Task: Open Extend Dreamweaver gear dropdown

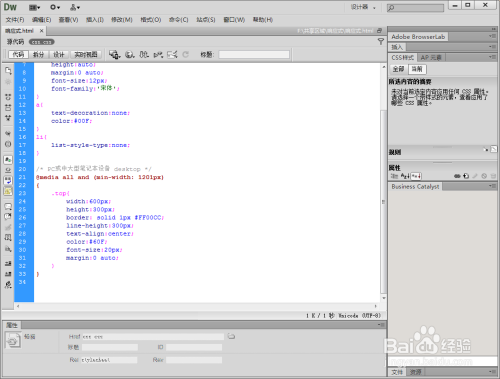Action: coord(55,7)
